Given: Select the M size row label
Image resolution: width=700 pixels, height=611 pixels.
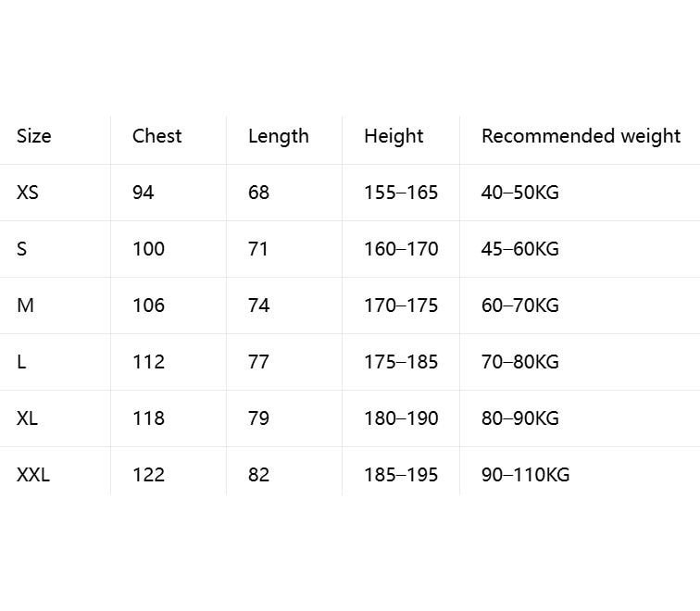Looking at the screenshot, I should (x=25, y=305).
